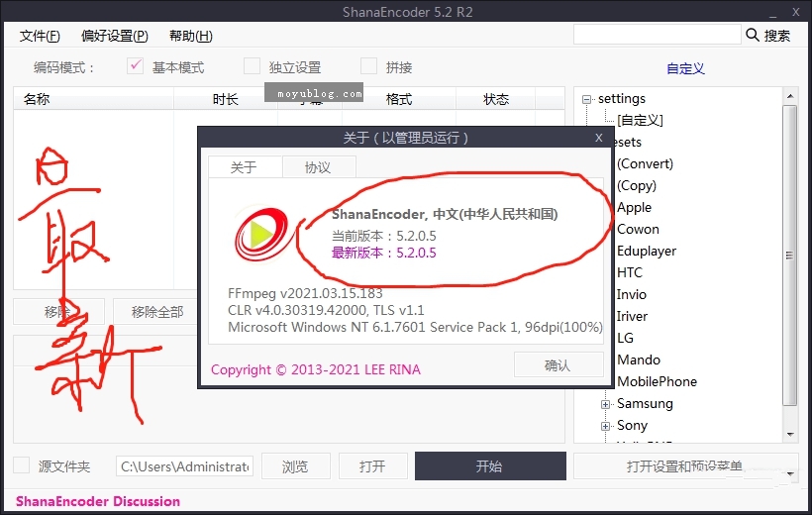This screenshot has width=812, height=515.
Task: Select the Eduplayer preset folder
Action: point(647,251)
